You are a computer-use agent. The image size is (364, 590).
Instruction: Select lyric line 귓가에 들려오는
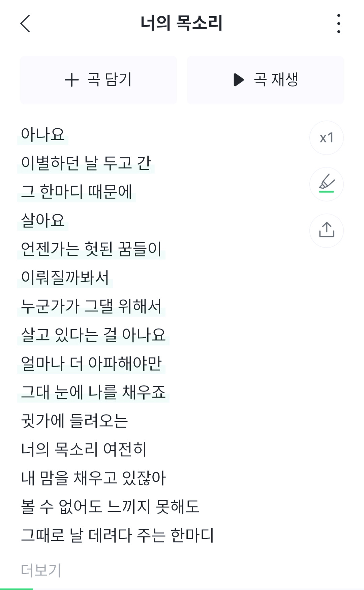coord(74,421)
